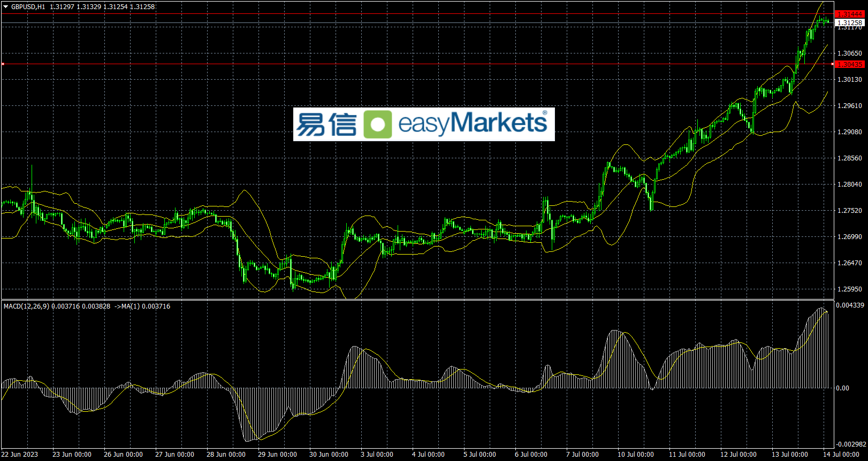
Task: Select price level 1.29080 on the axis
Action: (x=850, y=132)
